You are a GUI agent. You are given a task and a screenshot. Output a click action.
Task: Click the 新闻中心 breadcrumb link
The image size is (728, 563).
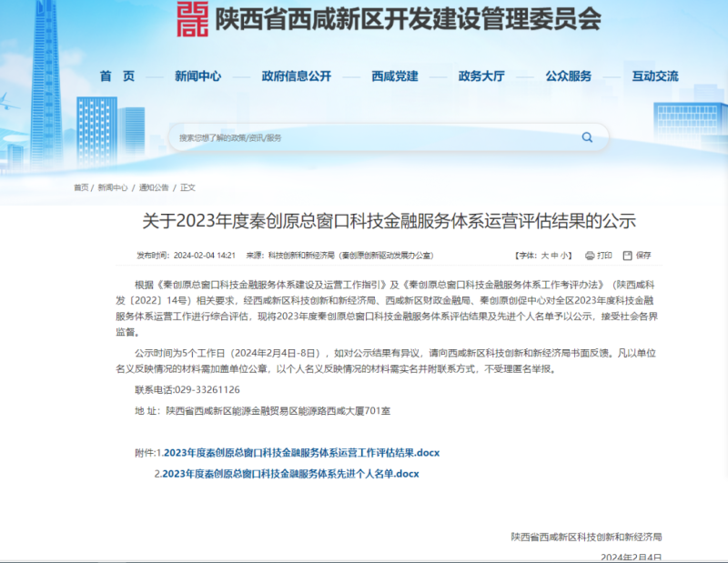pyautogui.click(x=113, y=187)
